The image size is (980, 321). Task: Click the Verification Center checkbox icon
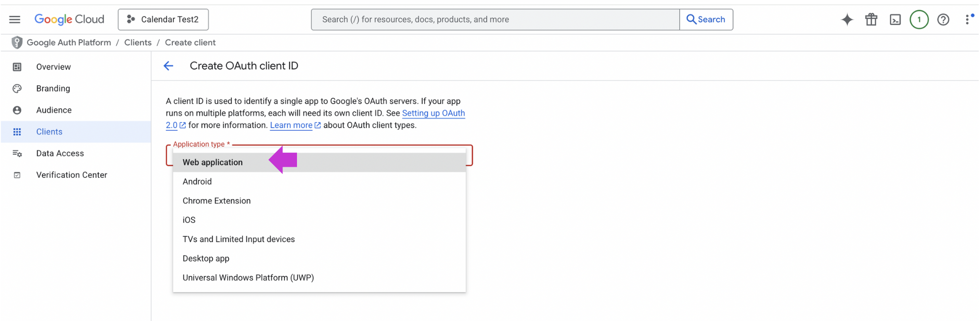[x=17, y=175]
